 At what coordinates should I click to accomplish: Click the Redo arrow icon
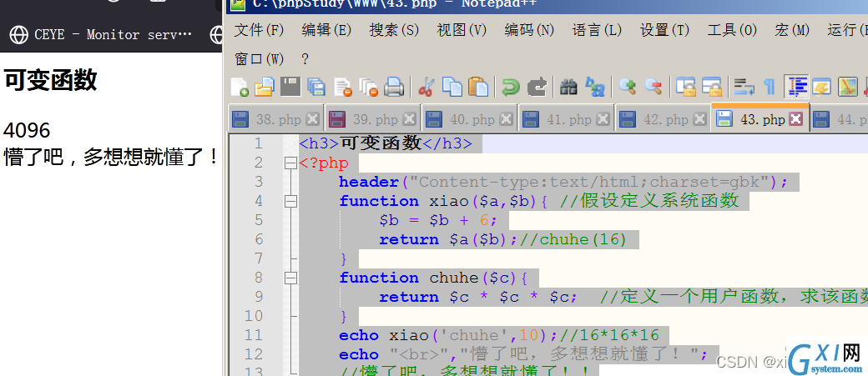[537, 87]
